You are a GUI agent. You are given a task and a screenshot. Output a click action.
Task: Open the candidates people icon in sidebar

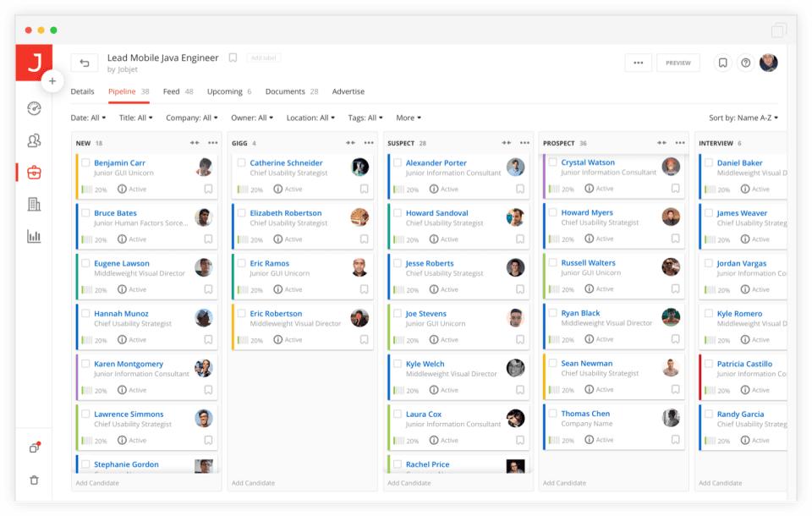tap(34, 140)
